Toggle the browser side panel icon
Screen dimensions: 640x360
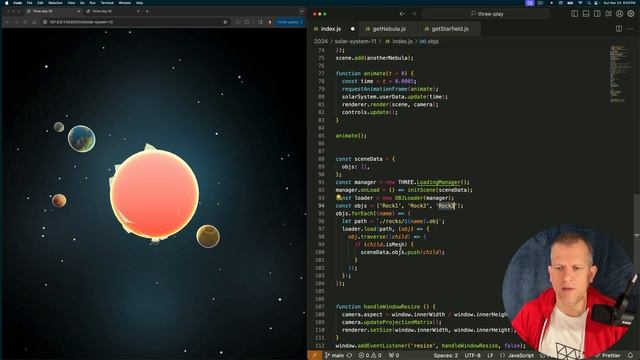(x=260, y=22)
